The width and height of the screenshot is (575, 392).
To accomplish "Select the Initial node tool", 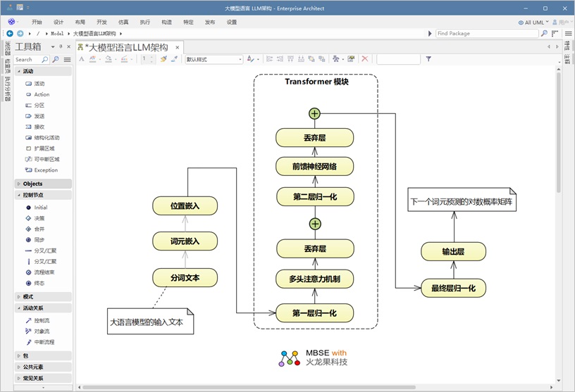I will tap(40, 208).
